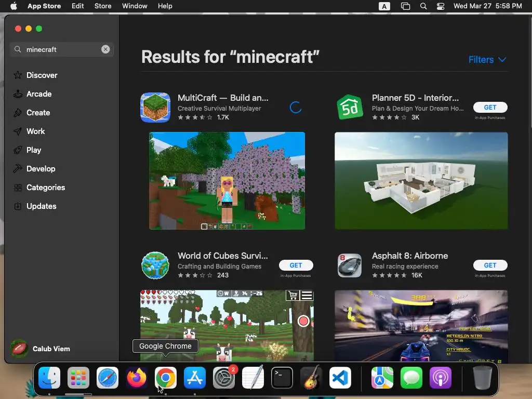Open the Trash in the Dock
Image resolution: width=532 pixels, height=399 pixels.
(x=483, y=378)
